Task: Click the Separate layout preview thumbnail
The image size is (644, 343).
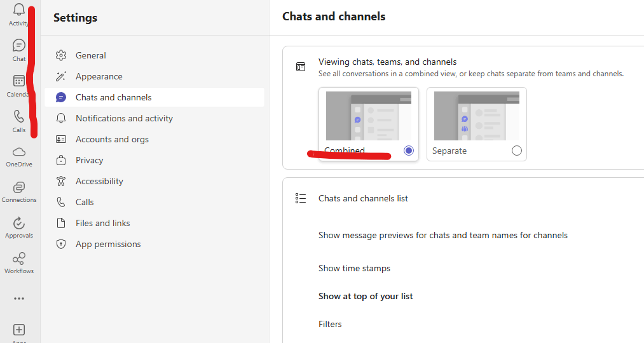Action: coord(476,116)
